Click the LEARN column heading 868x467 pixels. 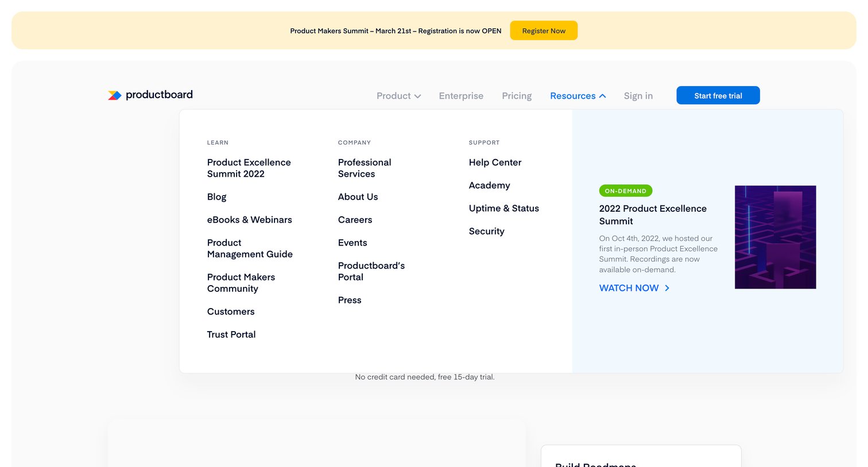[x=218, y=142]
